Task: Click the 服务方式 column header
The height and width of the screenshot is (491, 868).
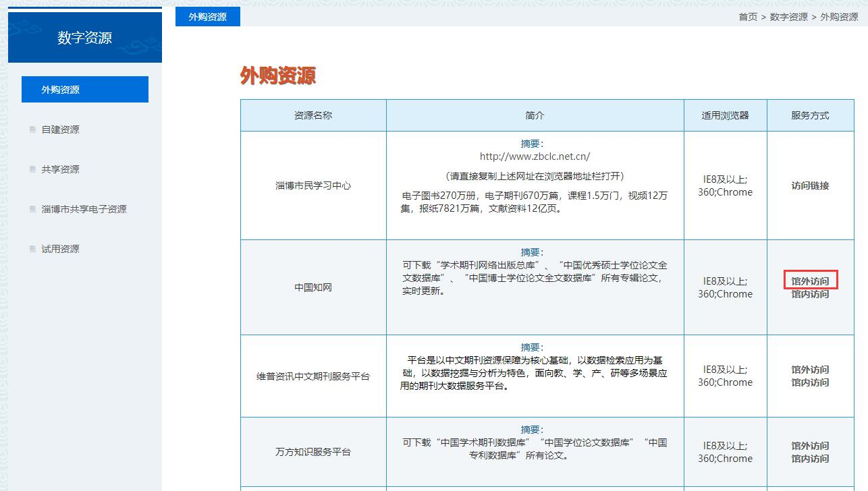Action: [811, 115]
